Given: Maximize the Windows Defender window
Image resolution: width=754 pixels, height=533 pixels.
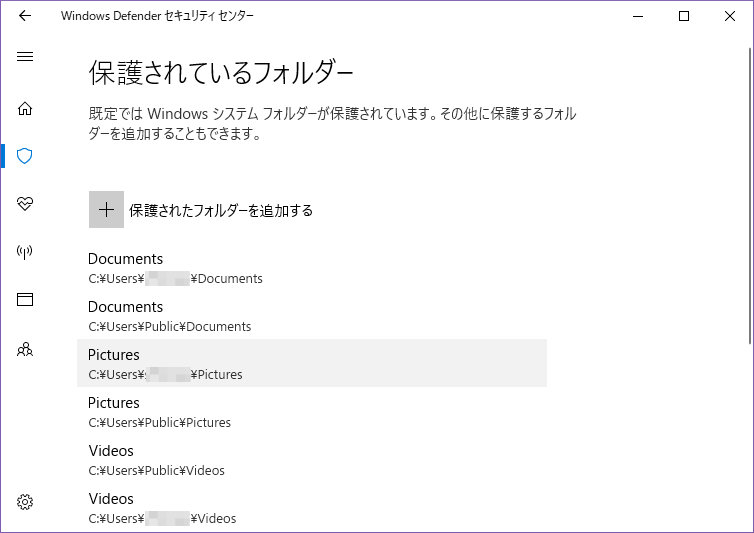Looking at the screenshot, I should 684,16.
